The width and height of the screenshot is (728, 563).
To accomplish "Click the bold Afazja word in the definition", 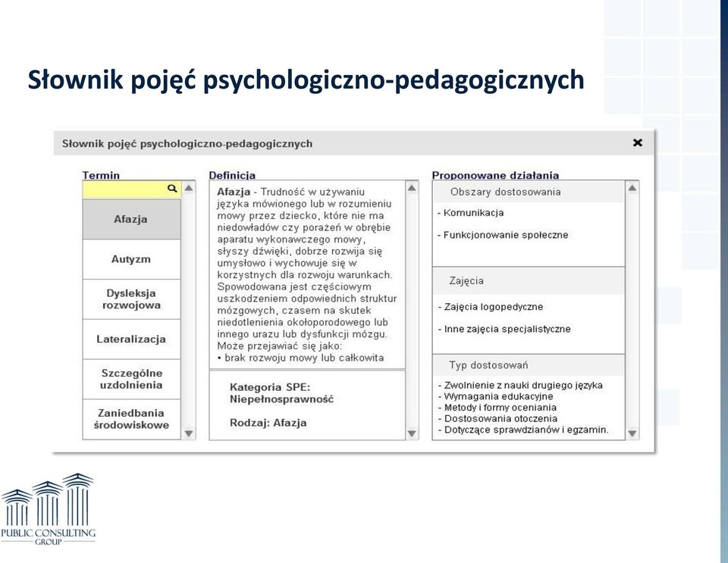I will tap(234, 192).
